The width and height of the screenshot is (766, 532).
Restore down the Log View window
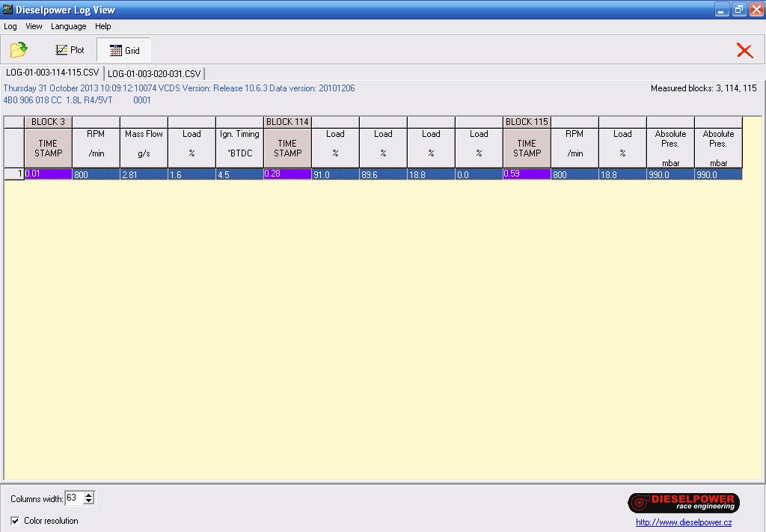[739, 9]
